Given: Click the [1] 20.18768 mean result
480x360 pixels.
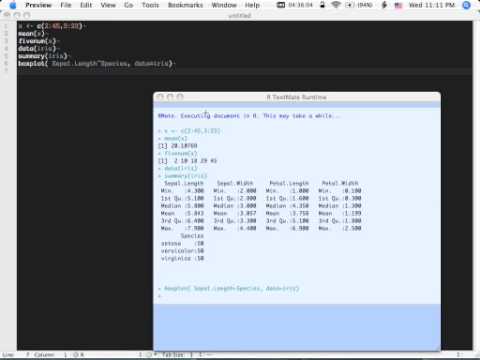Looking at the screenshot, I should pyautogui.click(x=178, y=146).
